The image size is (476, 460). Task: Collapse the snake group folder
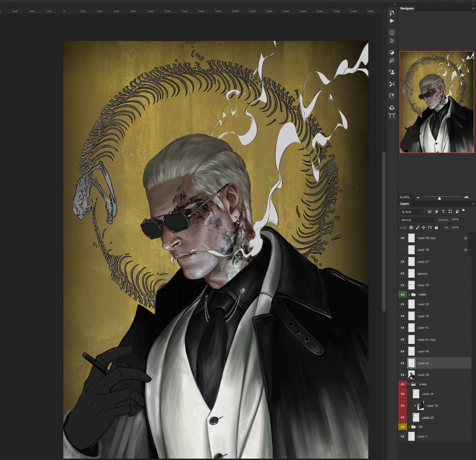pyautogui.click(x=409, y=384)
